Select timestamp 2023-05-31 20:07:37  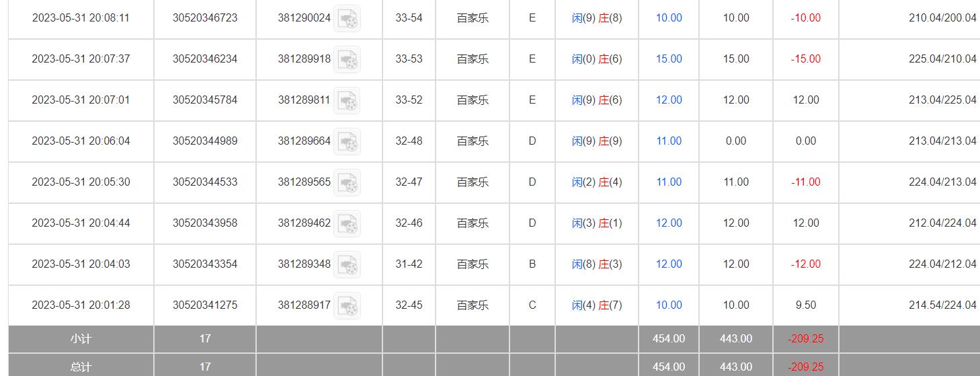tap(81, 59)
